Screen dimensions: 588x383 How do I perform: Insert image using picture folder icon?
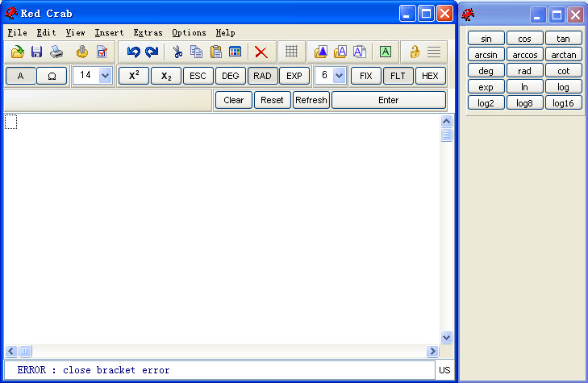tap(321, 52)
